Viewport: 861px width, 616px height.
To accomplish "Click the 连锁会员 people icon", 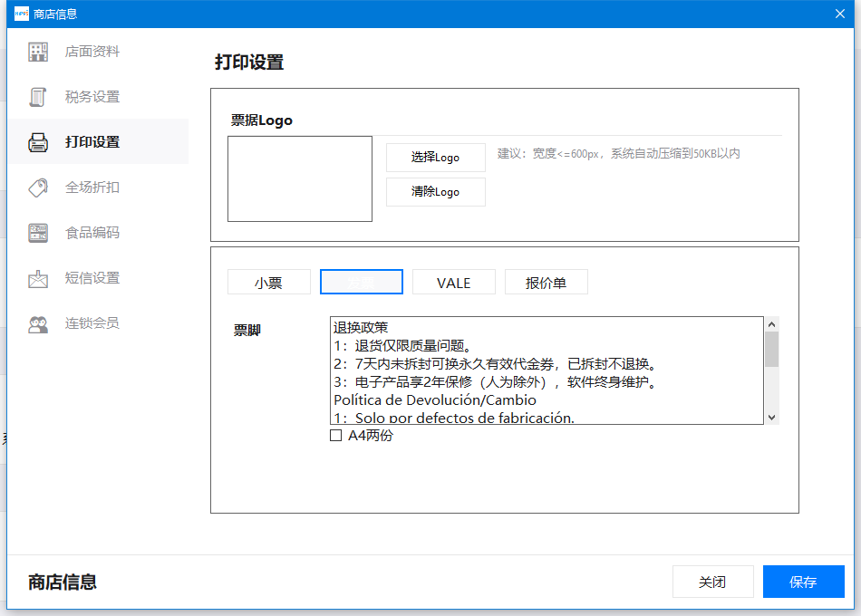I will click(38, 324).
